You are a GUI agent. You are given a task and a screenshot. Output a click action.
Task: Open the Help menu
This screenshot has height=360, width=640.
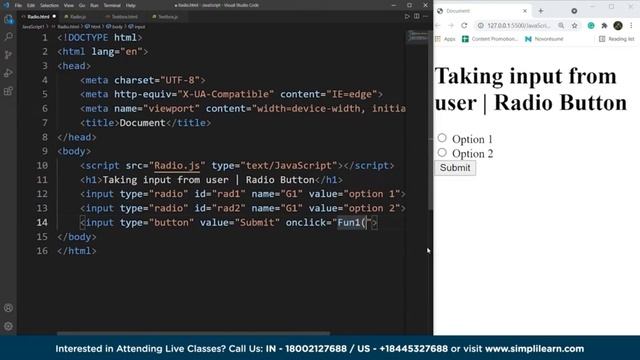coord(131,5)
